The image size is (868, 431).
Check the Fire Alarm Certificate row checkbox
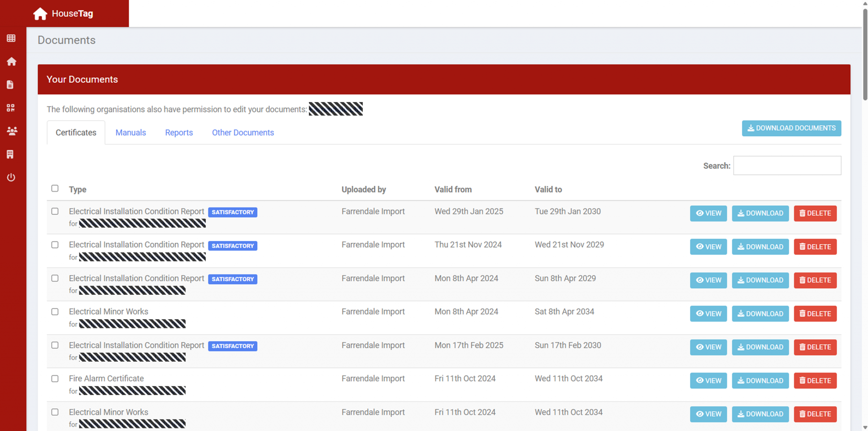tap(55, 378)
